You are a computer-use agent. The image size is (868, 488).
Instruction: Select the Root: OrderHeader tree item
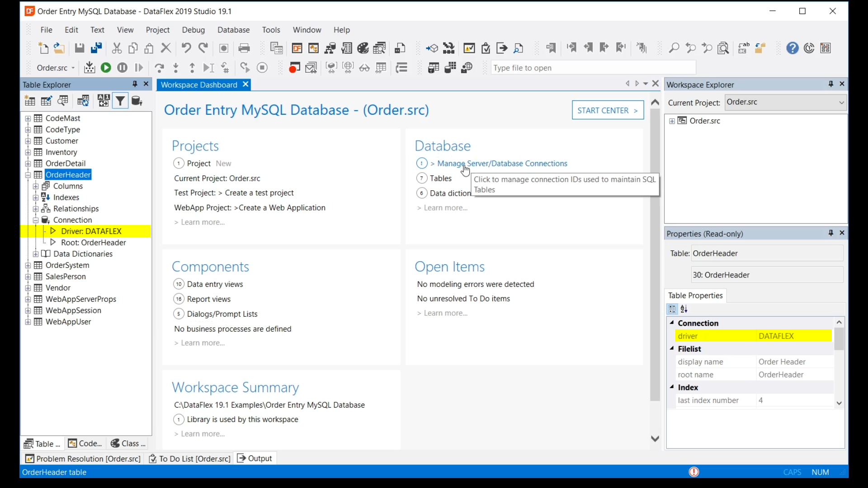[x=94, y=243]
